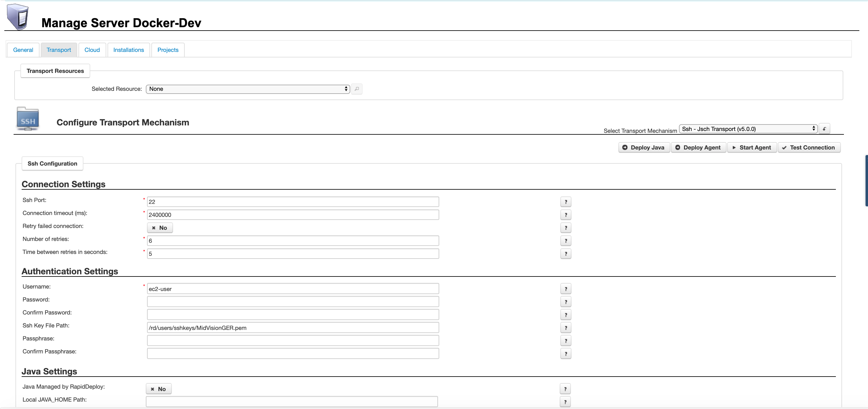Click the Ssh Configuration legend label
Image resolution: width=868 pixels, height=409 pixels.
[52, 163]
